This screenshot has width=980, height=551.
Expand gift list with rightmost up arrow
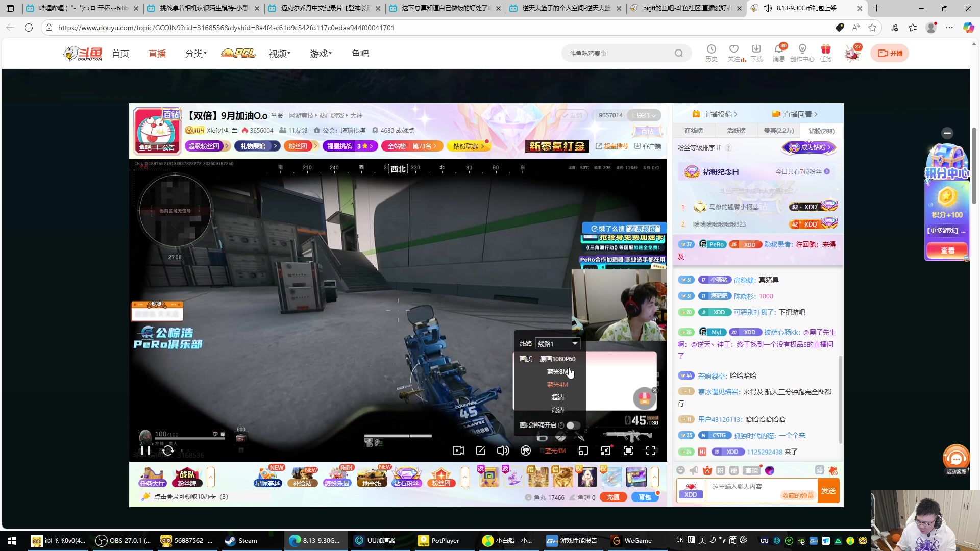654,477
